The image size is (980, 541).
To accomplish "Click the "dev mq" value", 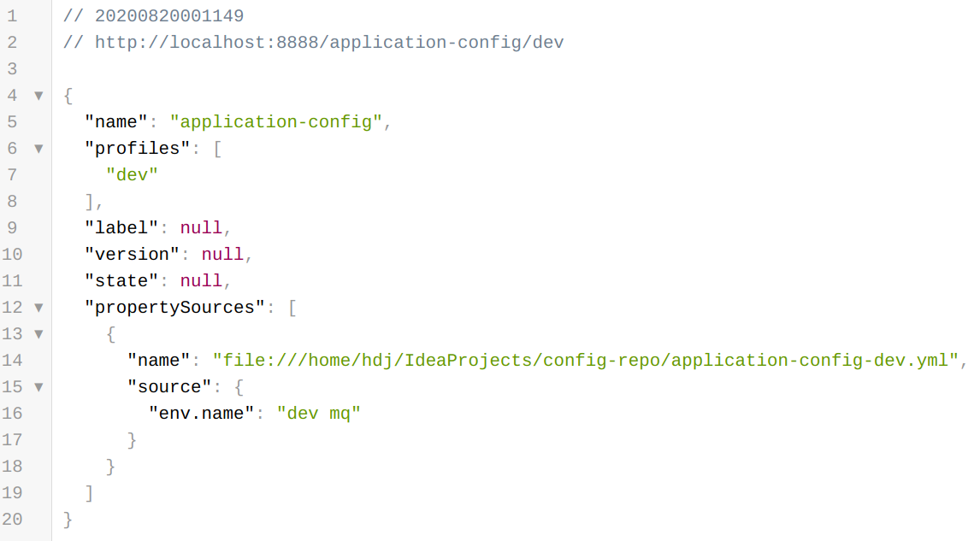I will (319, 414).
